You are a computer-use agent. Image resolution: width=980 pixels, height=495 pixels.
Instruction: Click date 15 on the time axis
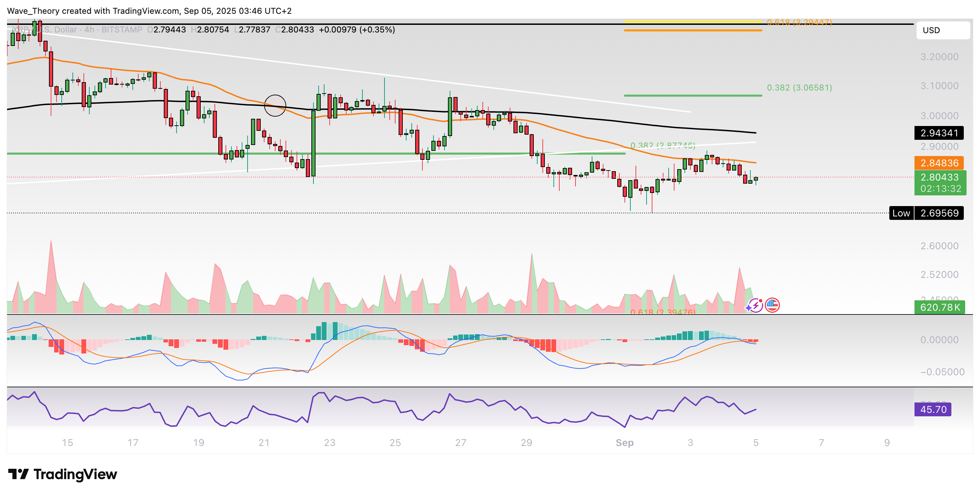click(x=67, y=443)
